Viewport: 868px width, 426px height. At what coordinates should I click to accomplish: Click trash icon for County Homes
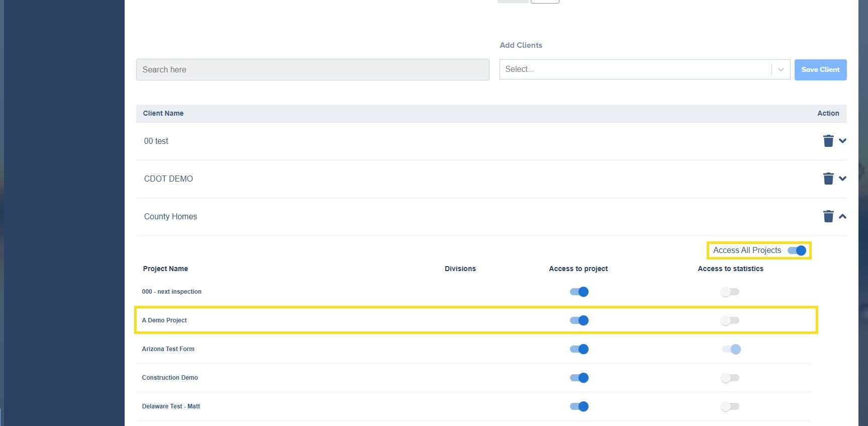[x=828, y=216]
